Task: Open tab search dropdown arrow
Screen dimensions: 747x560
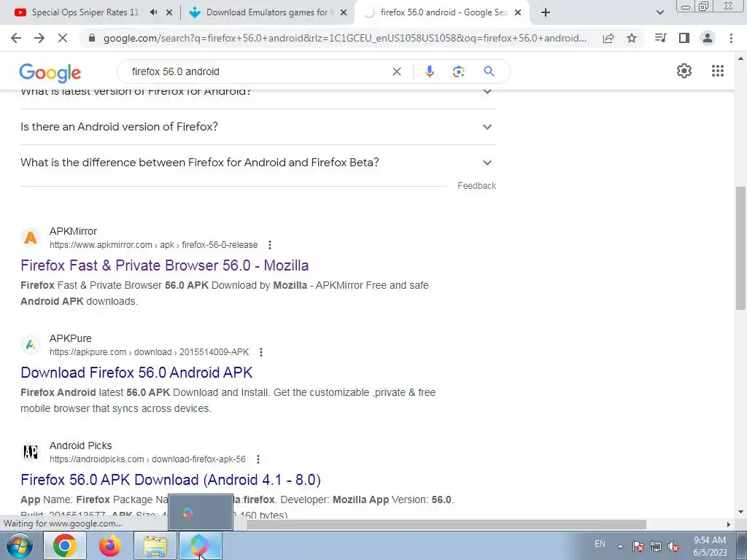Action: (x=659, y=12)
